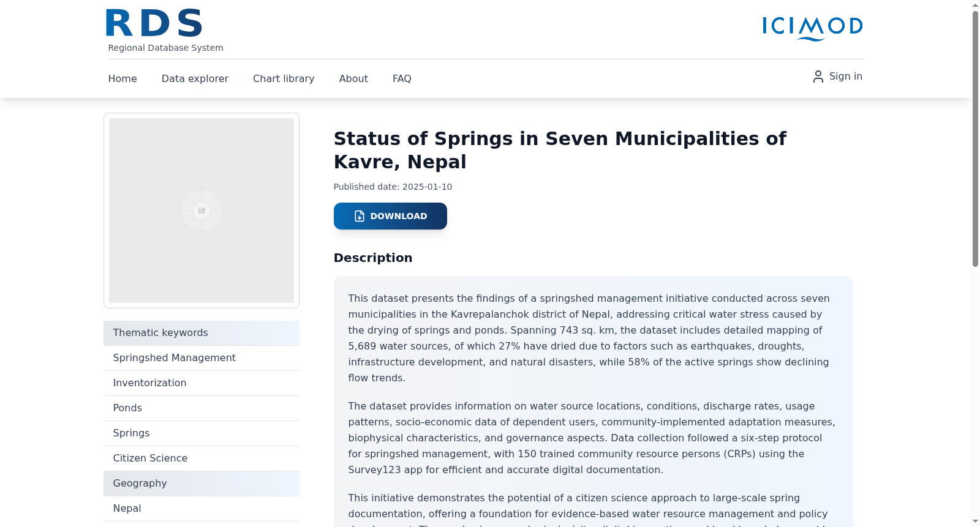Click the Published date 2025-01-10 text

[393, 187]
